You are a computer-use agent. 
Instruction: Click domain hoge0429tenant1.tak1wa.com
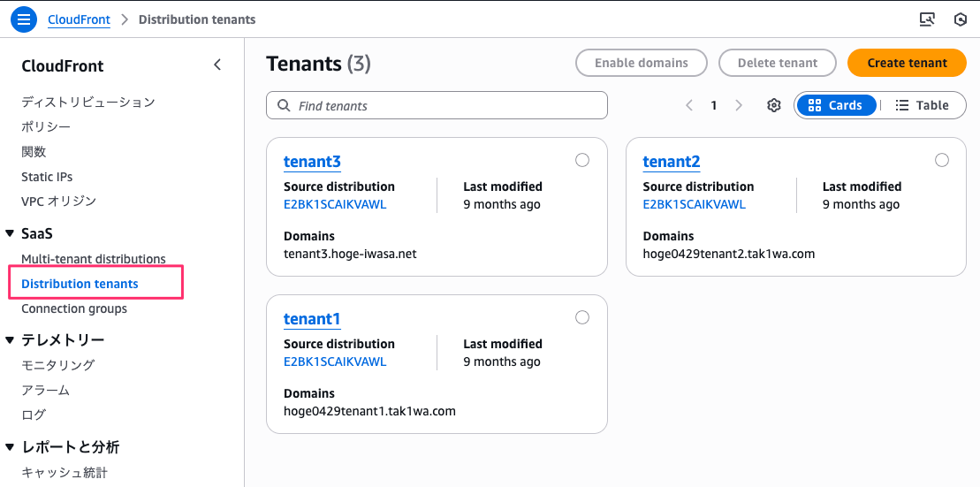tap(369, 411)
